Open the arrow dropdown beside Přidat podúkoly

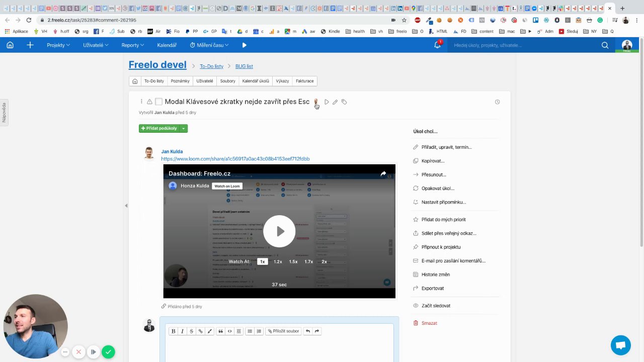coord(184,129)
